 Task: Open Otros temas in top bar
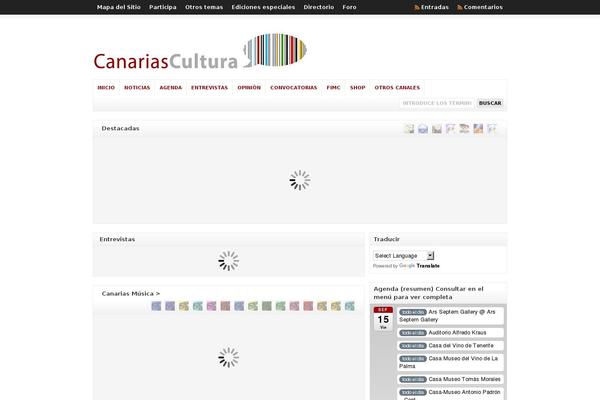[x=204, y=7]
